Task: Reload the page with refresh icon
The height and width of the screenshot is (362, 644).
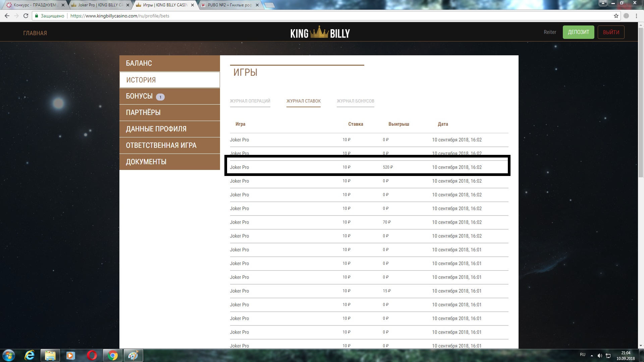Action: tap(26, 16)
